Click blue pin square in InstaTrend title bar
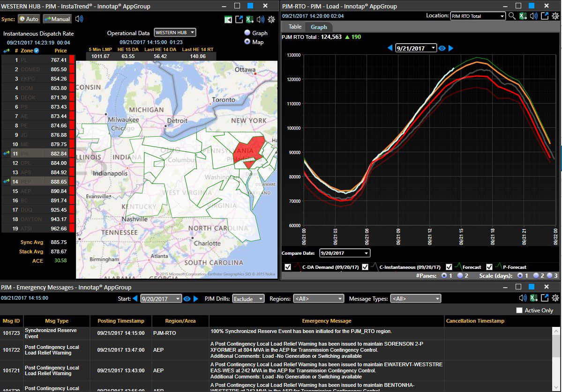The width and height of the screenshot is (562, 392). (x=251, y=6)
